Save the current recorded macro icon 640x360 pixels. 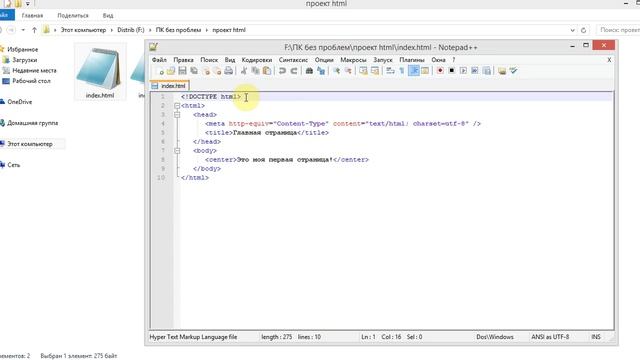pyautogui.click(x=486, y=71)
